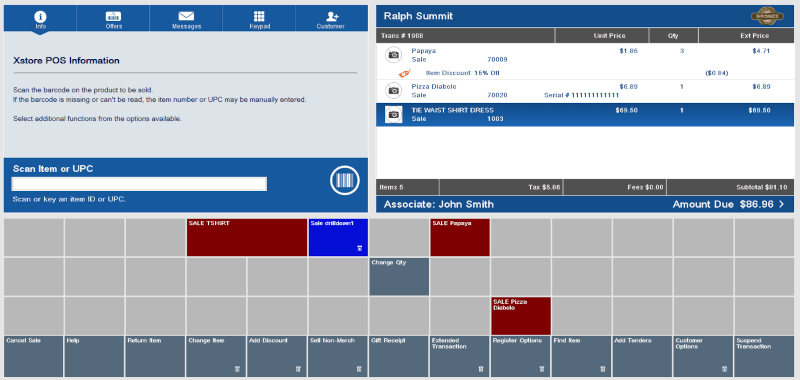
Task: Click the Pizza Diabolo camera icon
Action: [393, 90]
